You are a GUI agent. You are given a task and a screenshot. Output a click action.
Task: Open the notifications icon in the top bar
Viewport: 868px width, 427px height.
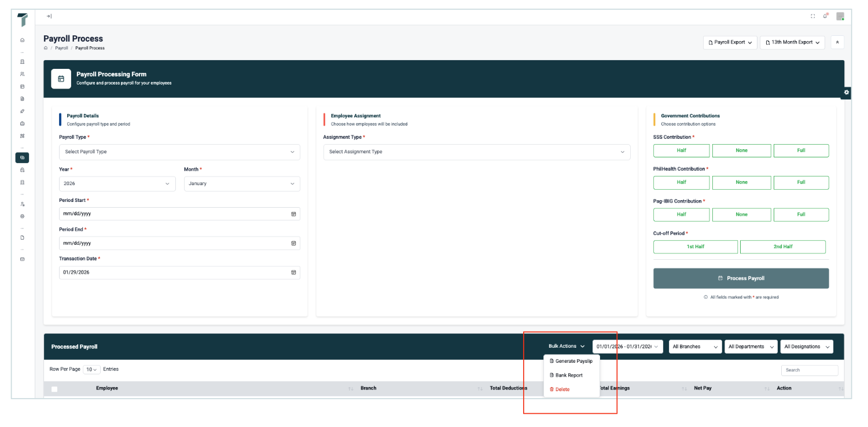826,16
